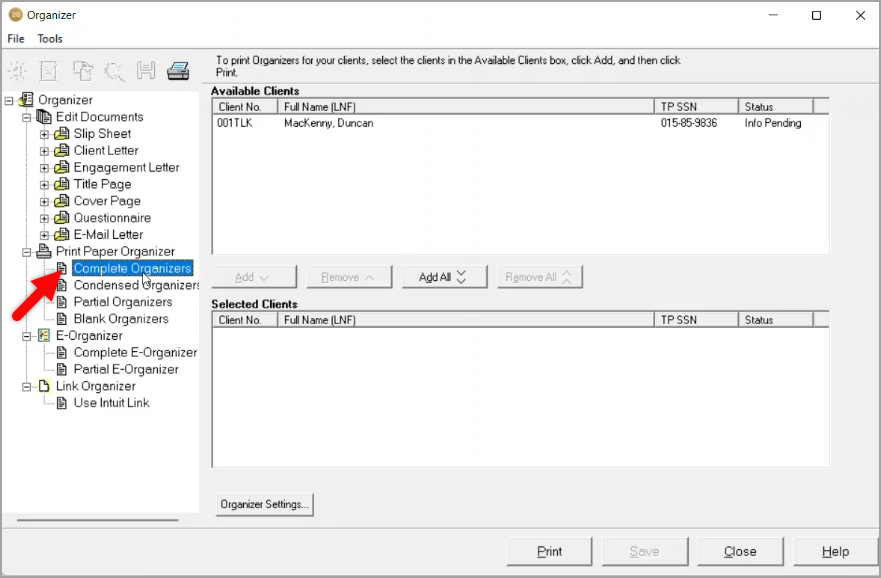The width and height of the screenshot is (881, 578).
Task: Select the Organizer root node icon
Action: pyautogui.click(x=26, y=100)
